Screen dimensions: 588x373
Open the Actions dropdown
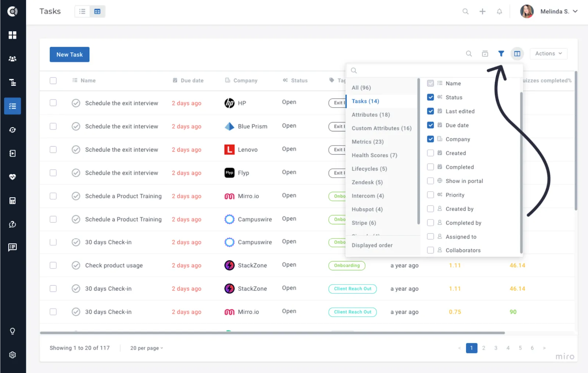point(548,54)
